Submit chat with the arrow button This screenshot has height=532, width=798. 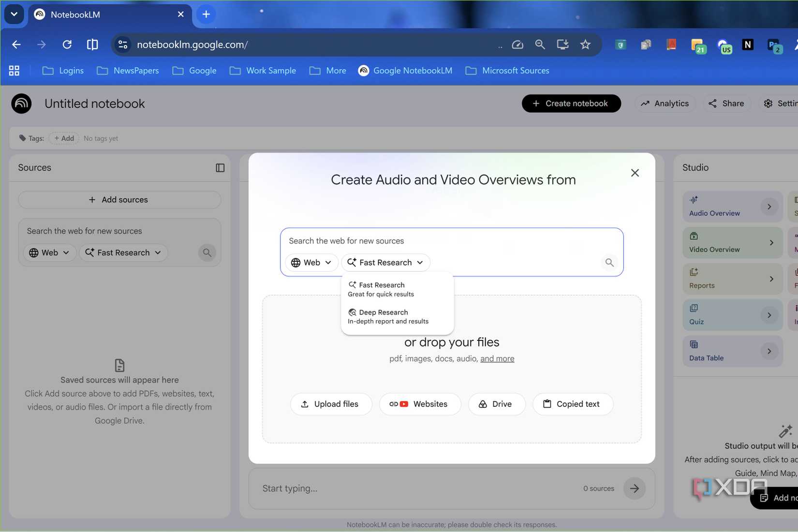coord(634,488)
